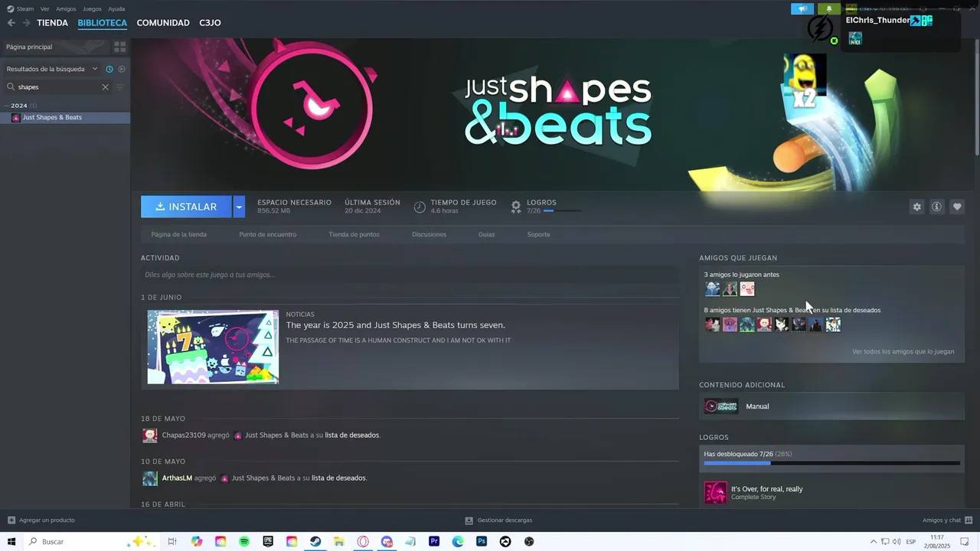Click the announcements megaphone button
Screen dimensions: 980x551
802,9
